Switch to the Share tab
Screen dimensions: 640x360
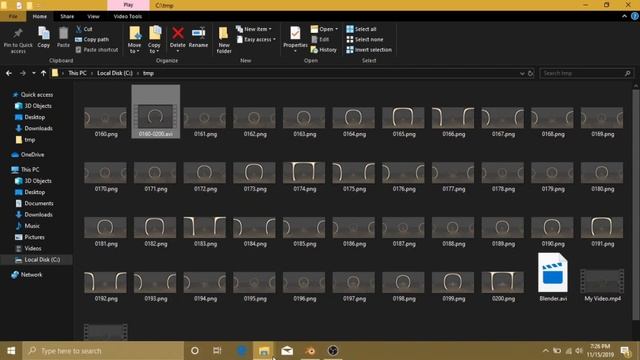67,16
